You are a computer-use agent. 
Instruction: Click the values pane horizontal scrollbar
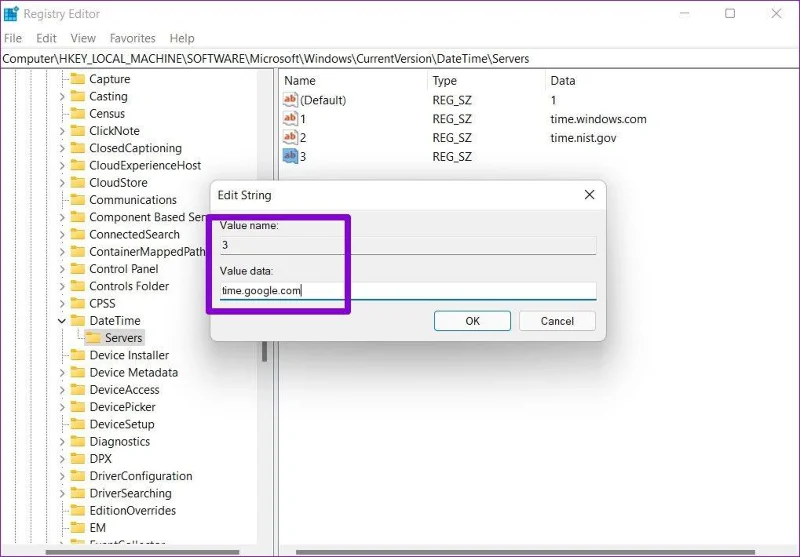pyautogui.click(x=526, y=552)
